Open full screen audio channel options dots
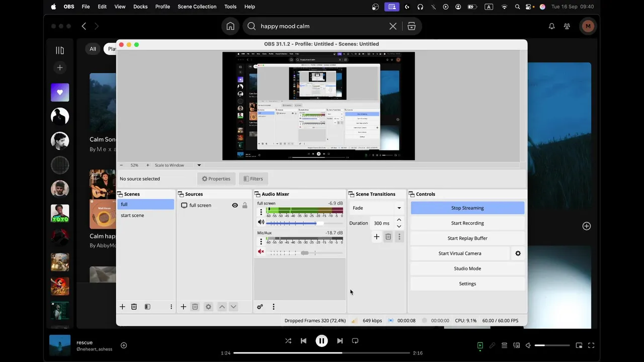The image size is (644, 362). pyautogui.click(x=261, y=212)
